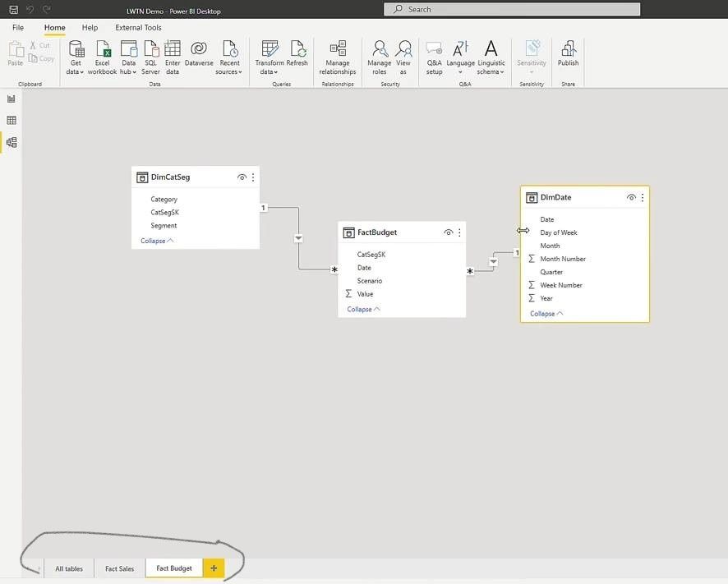
Task: Click filter direction arrow on DimCatSeg relationship
Action: pos(298,238)
